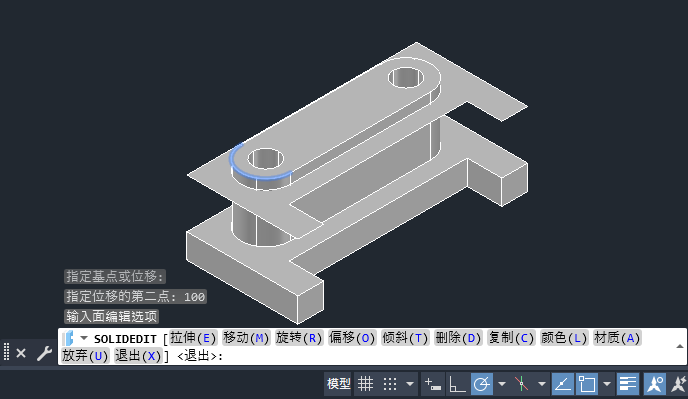Screen dimensions: 688x399
Task: Toggle snap mode dotted-grid icon
Action: 390,385
